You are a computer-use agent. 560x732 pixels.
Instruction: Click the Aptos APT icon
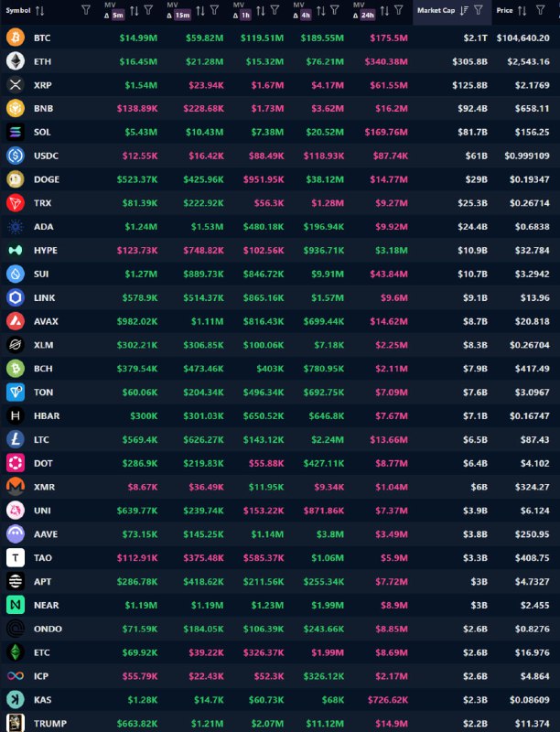[16, 581]
